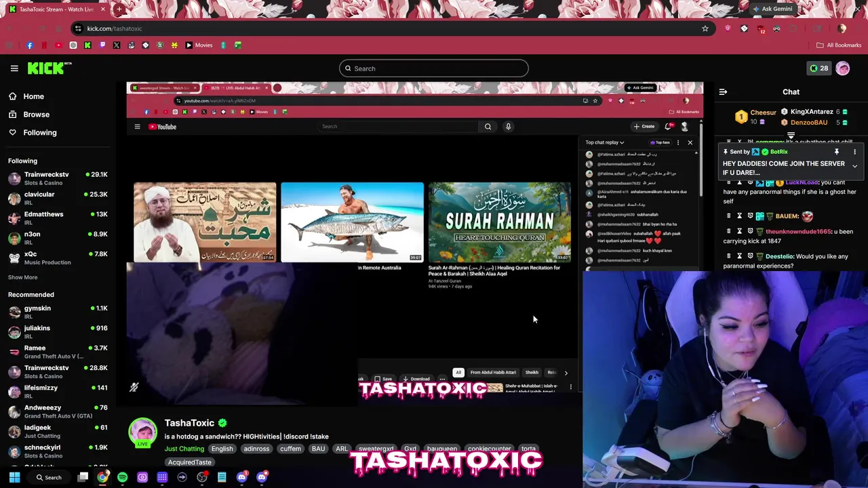Screen dimensions: 868x488
Task: Open Chrome from the taskbar
Action: coord(102,477)
